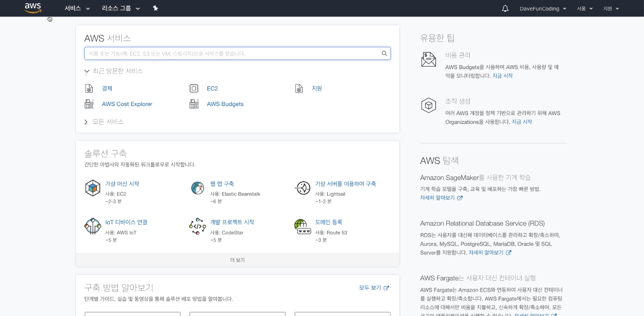Open the 지원 recent service link

click(x=317, y=88)
